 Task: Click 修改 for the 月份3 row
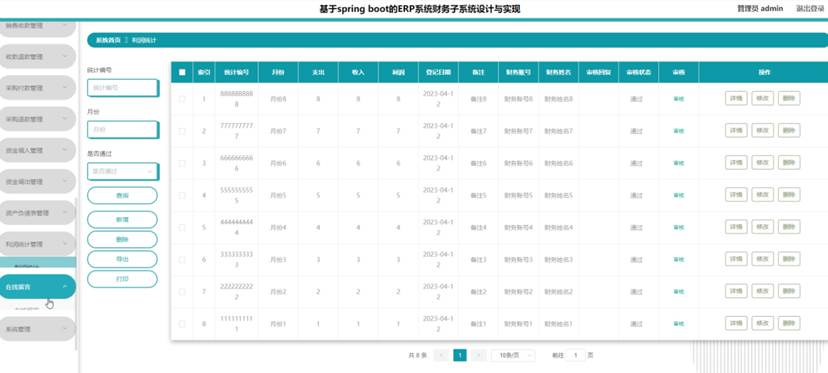tap(762, 259)
